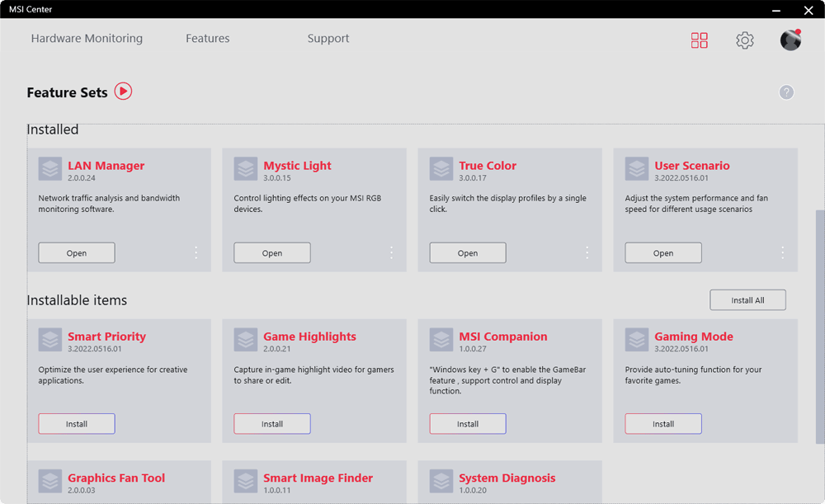This screenshot has height=504, width=825.
Task: Click True Color version 3.0.0.17
Action: [473, 178]
